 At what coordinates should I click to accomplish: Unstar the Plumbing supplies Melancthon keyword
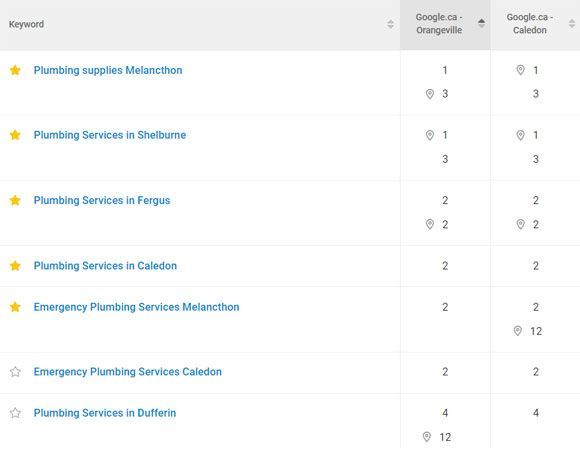pyautogui.click(x=15, y=70)
